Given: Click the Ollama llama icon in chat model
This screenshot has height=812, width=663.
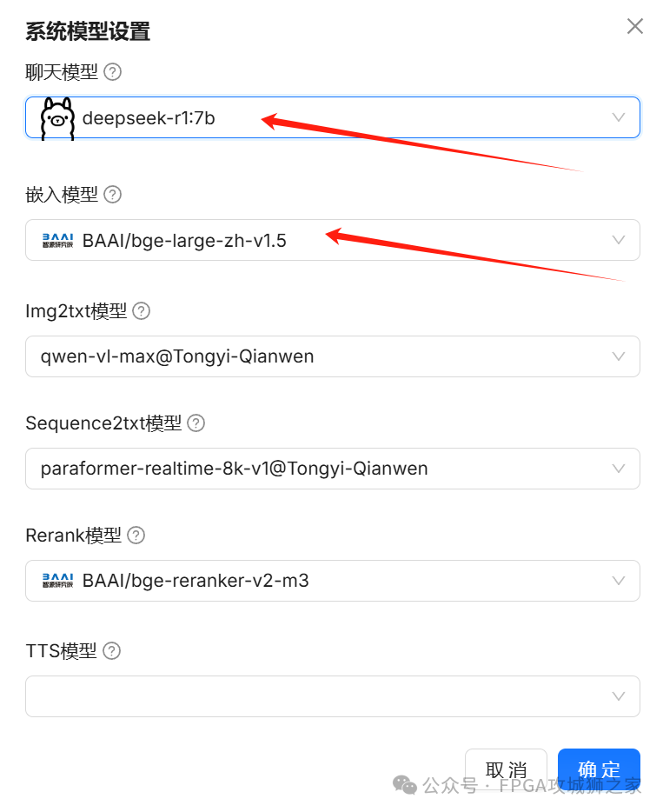Looking at the screenshot, I should (57, 118).
